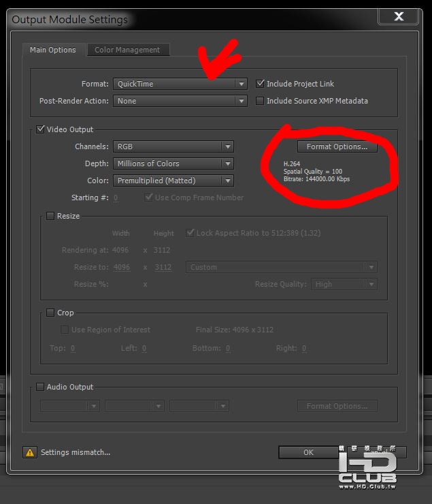
Task: Enable the Crop checkbox
Action: 50,313
